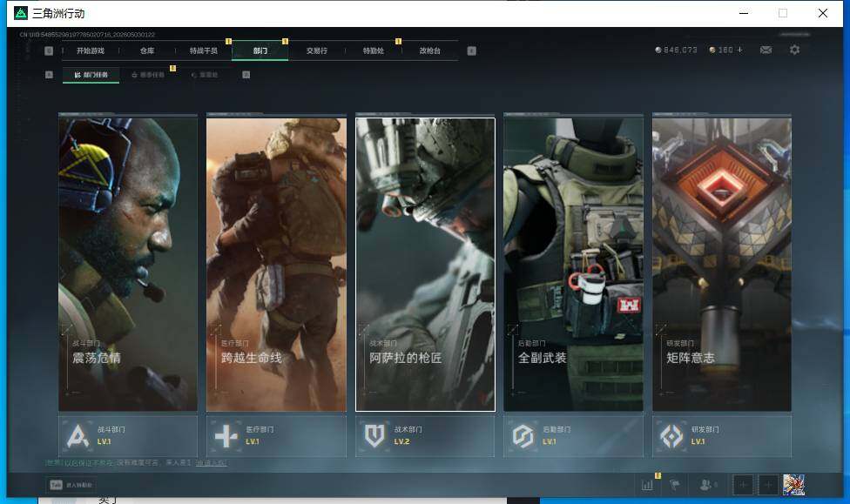Open the 跨越生命线 medical department card

[276, 265]
